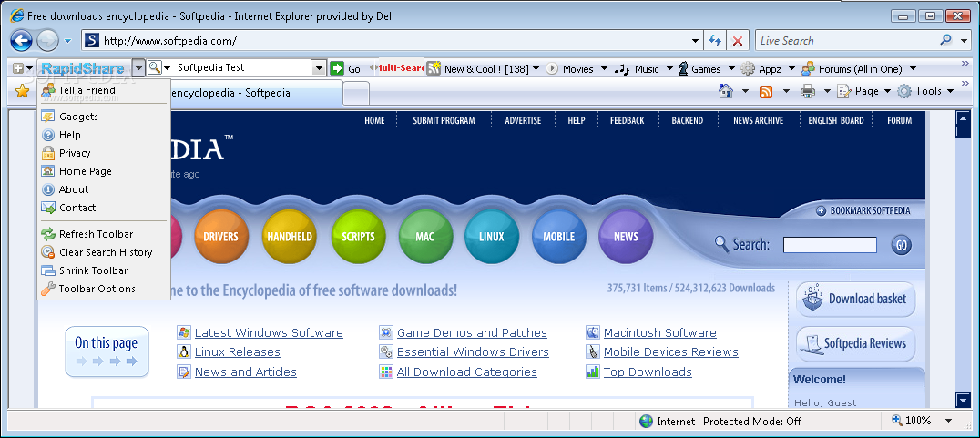This screenshot has width=980, height=438.
Task: Click the NEWS purple ball
Action: [626, 237]
